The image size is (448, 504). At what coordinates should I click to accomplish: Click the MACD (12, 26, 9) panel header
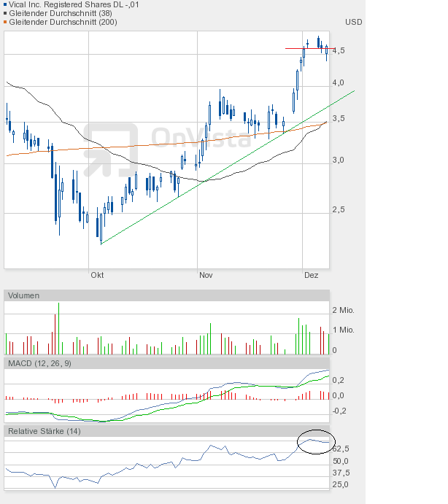tap(166, 363)
